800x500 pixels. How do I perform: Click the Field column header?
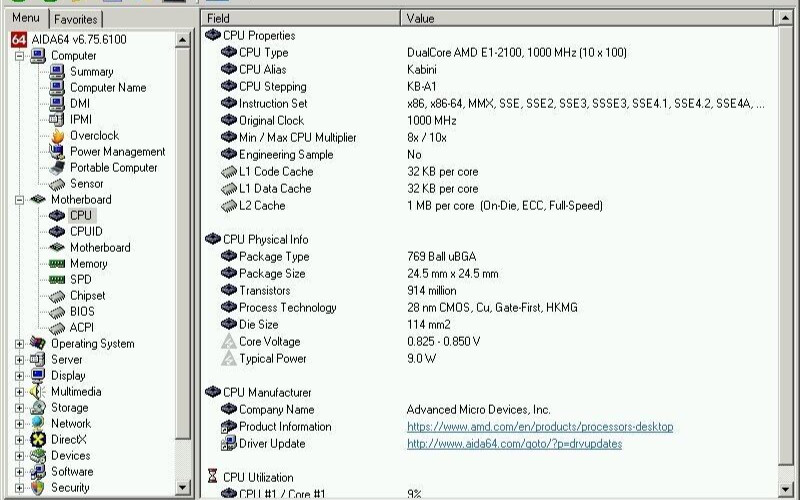pos(301,18)
